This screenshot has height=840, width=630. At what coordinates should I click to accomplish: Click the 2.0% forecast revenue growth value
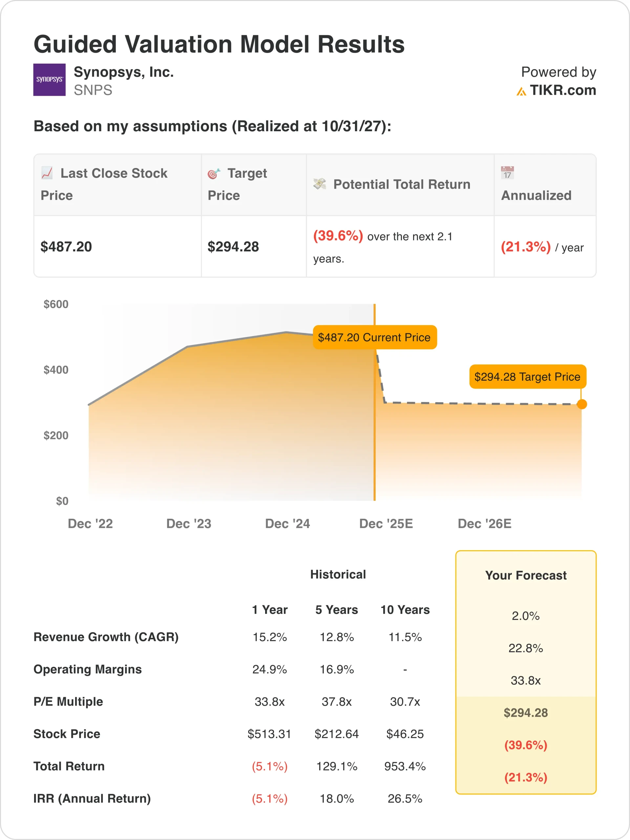[526, 616]
